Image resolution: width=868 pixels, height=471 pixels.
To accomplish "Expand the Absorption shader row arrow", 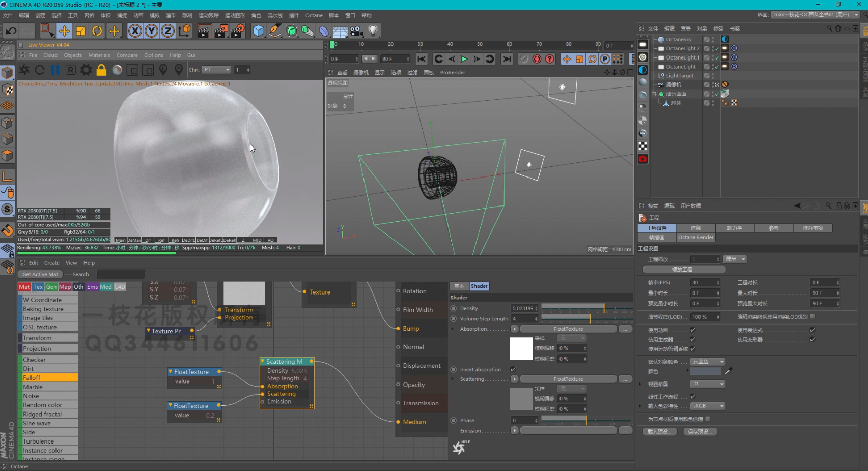I will click(x=453, y=329).
